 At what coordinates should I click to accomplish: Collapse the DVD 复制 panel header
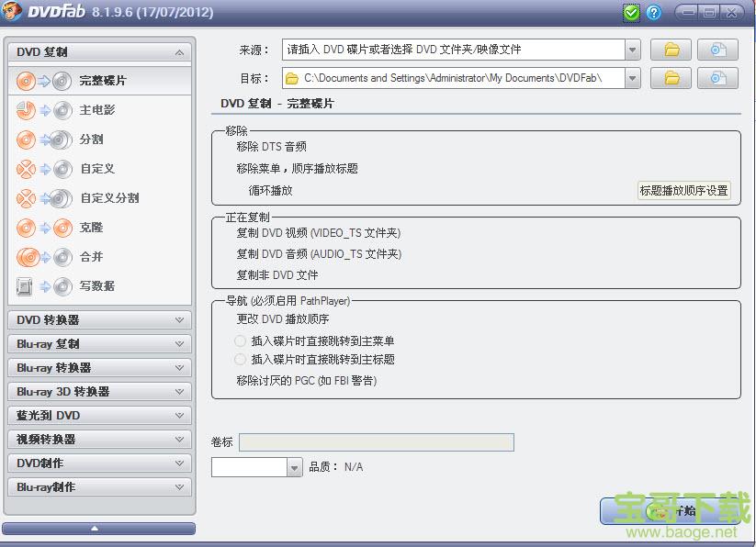pos(99,51)
